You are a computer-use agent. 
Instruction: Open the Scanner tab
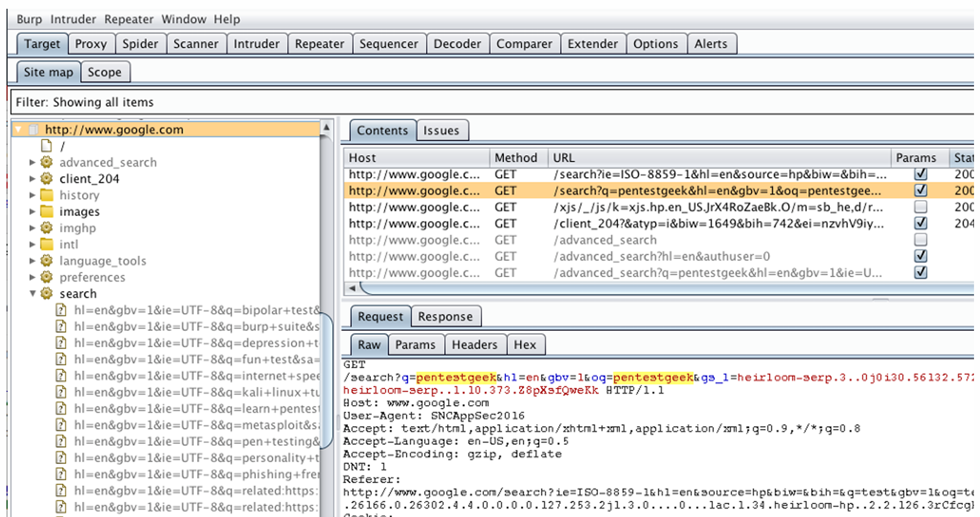[196, 44]
